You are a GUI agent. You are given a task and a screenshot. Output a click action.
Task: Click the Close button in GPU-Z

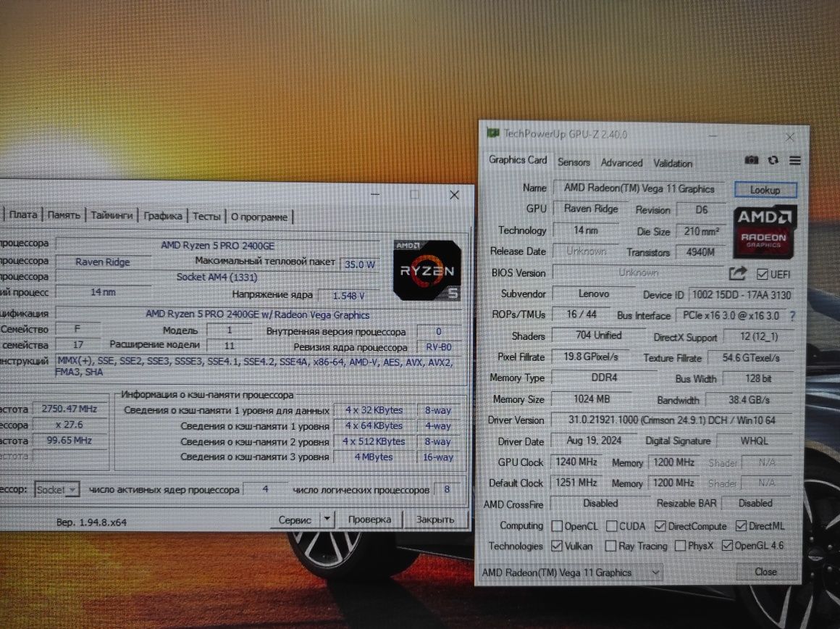click(765, 572)
